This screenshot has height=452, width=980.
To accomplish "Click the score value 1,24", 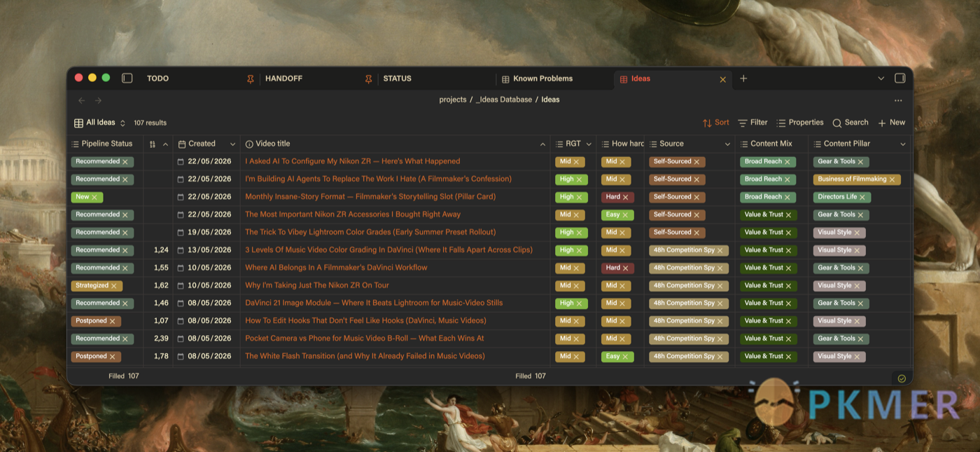I will click(161, 250).
